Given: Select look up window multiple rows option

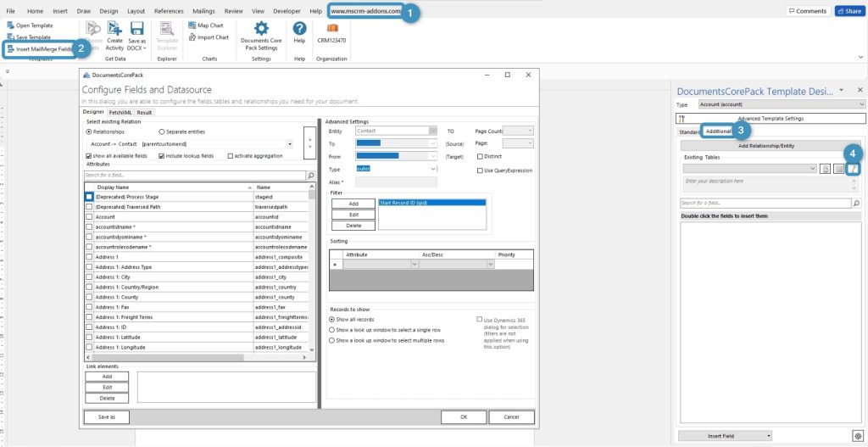Looking at the screenshot, I should [x=331, y=340].
